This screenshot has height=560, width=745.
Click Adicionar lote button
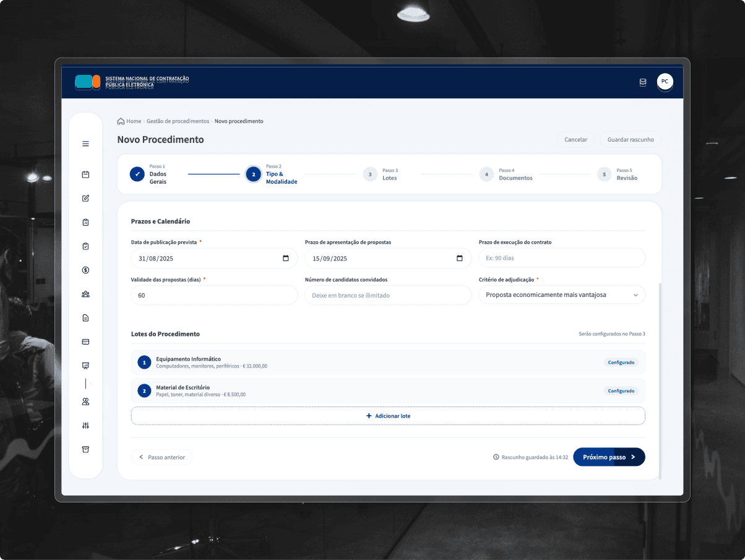click(388, 416)
